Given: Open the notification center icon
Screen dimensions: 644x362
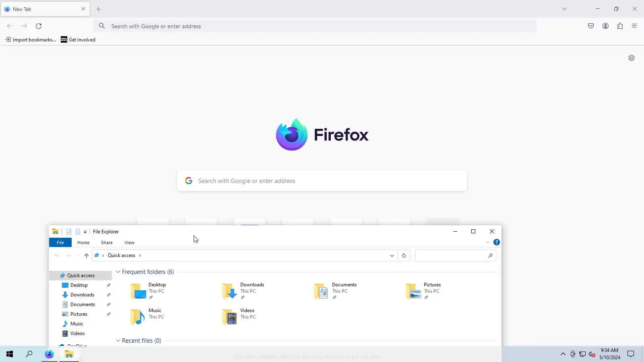Looking at the screenshot, I should pyautogui.click(x=631, y=354).
